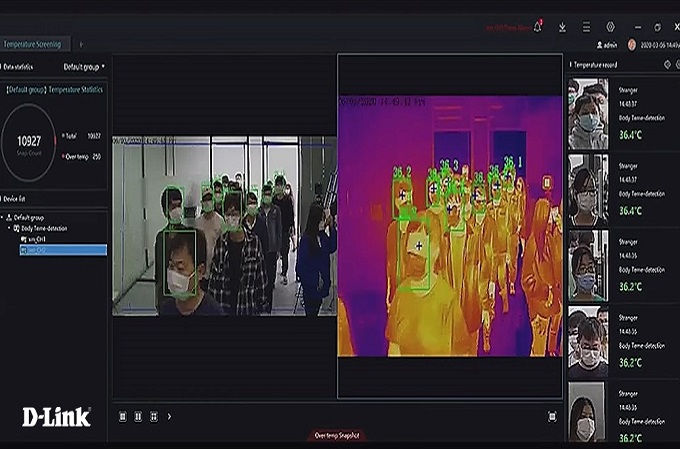Toggle fullscreen icon at bottom right of video
This screenshot has height=449, width=680.
pos(552,416)
